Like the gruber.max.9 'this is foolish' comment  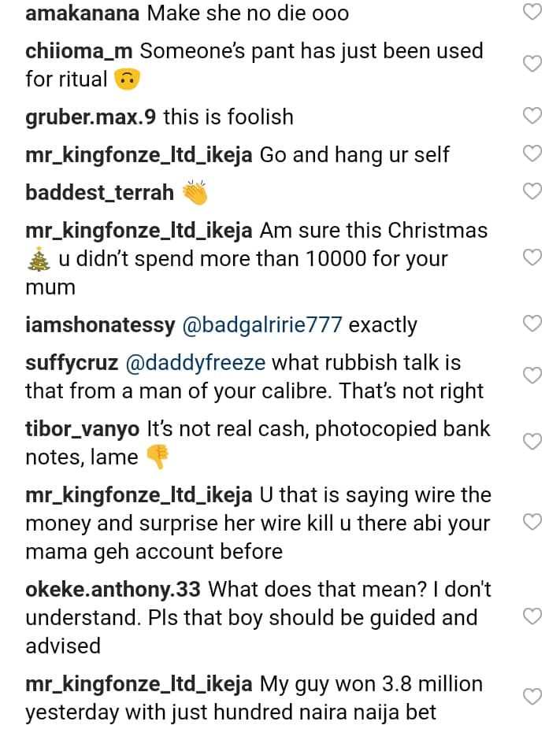[533, 116]
